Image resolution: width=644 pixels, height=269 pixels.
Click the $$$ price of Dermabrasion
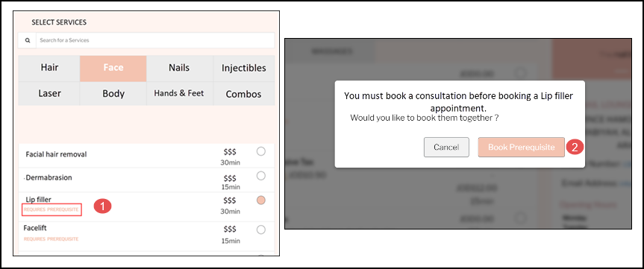pyautogui.click(x=230, y=178)
